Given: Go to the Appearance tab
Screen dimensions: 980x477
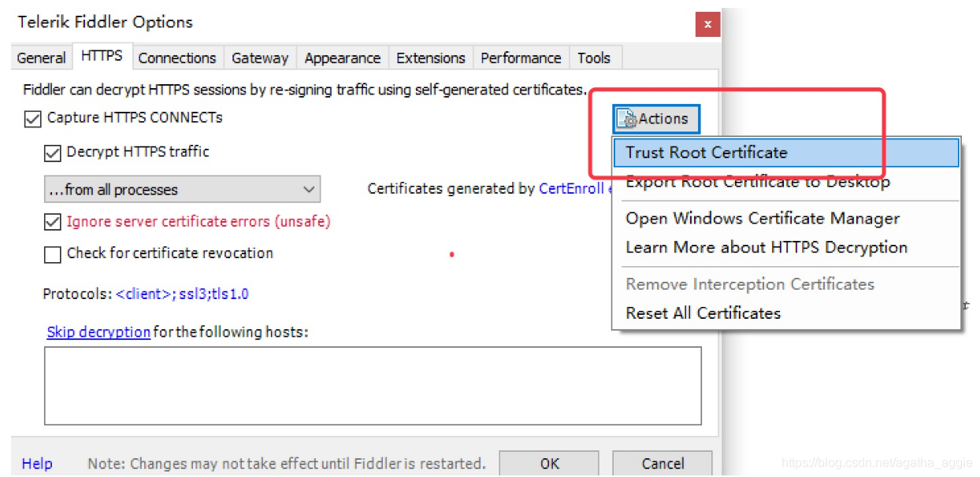Looking at the screenshot, I should click(343, 57).
